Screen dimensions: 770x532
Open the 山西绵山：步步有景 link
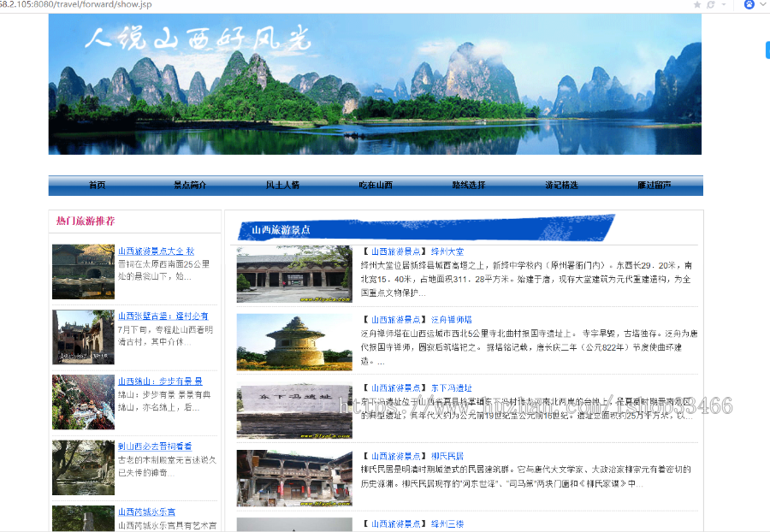(160, 381)
